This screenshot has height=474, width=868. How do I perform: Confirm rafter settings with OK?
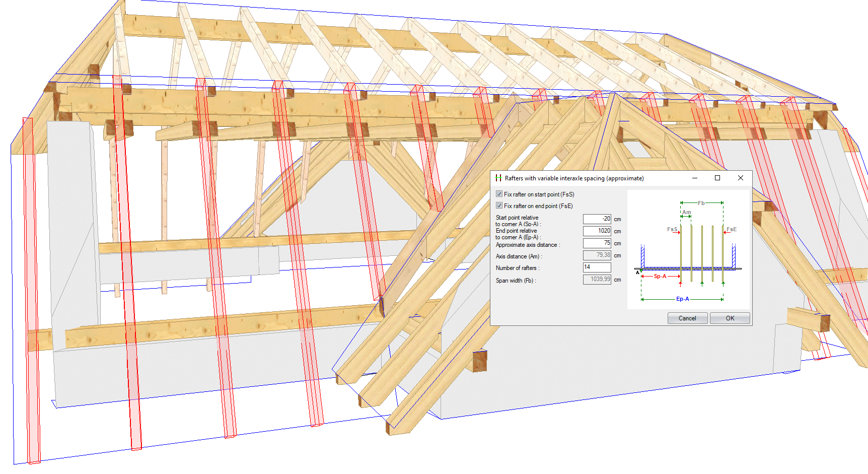tap(730, 318)
